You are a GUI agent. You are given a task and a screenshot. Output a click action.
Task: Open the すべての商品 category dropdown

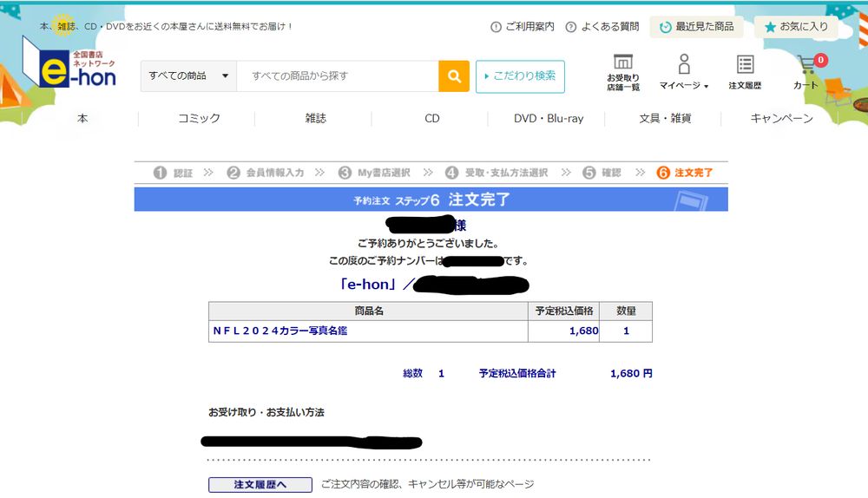point(188,75)
